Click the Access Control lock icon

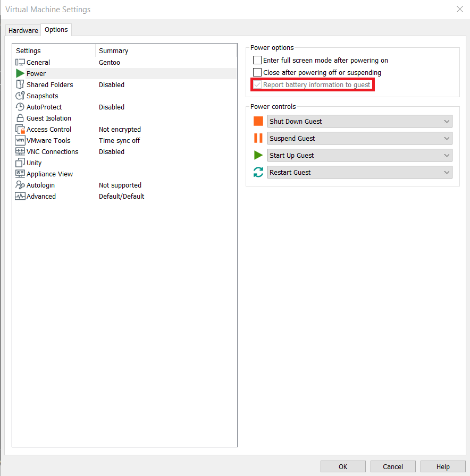20,129
